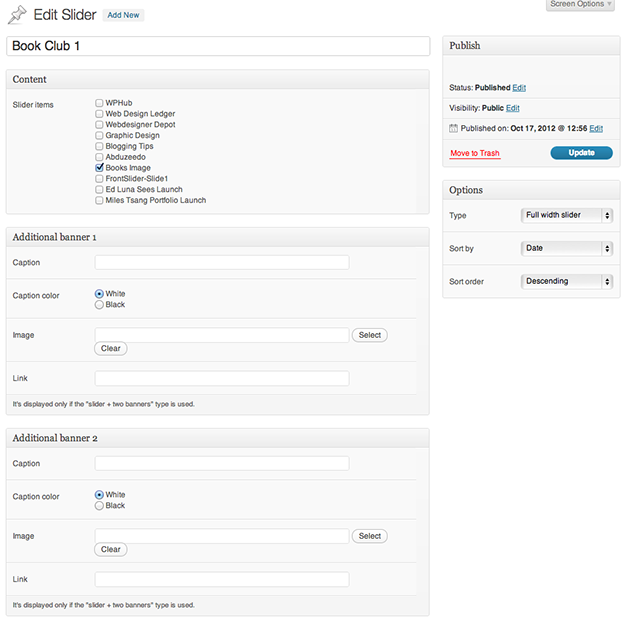Click the Move to Trash link

point(475,153)
